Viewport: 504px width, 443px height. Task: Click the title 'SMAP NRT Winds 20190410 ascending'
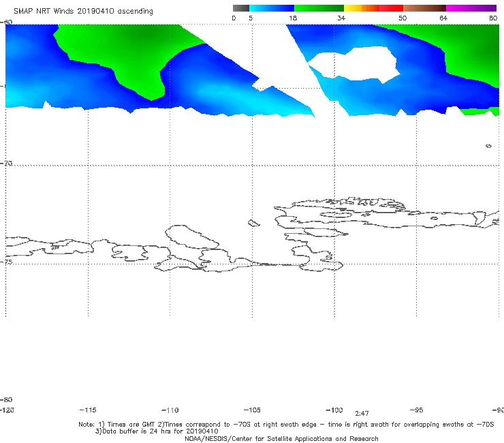click(x=83, y=12)
